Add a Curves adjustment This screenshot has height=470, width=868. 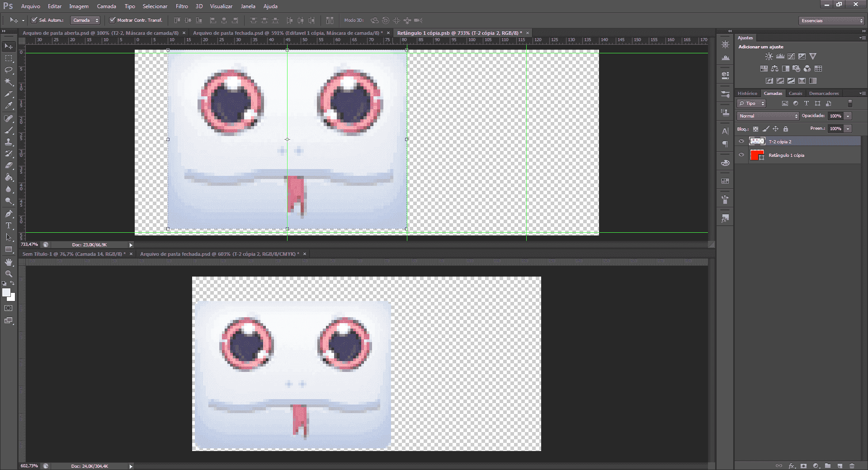click(x=791, y=56)
